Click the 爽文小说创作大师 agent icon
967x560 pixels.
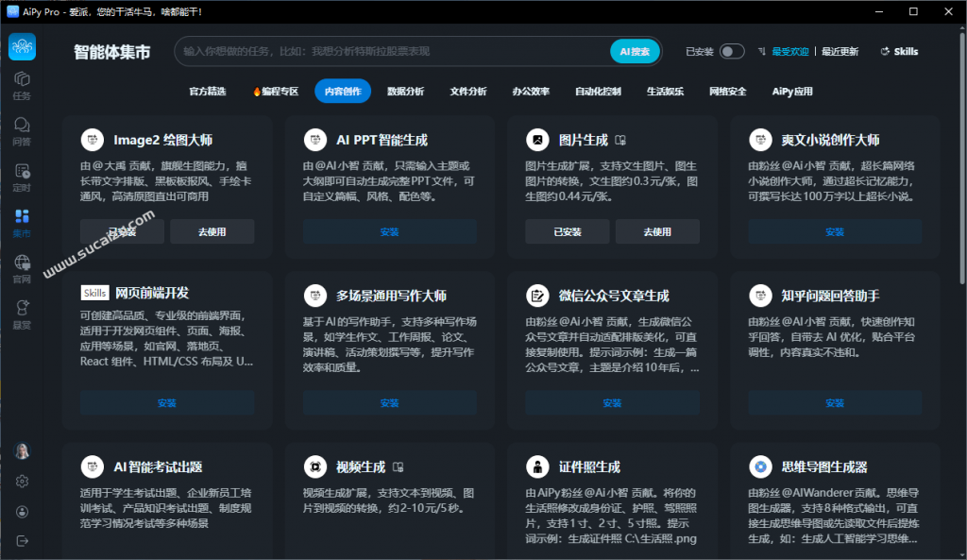[x=760, y=140]
